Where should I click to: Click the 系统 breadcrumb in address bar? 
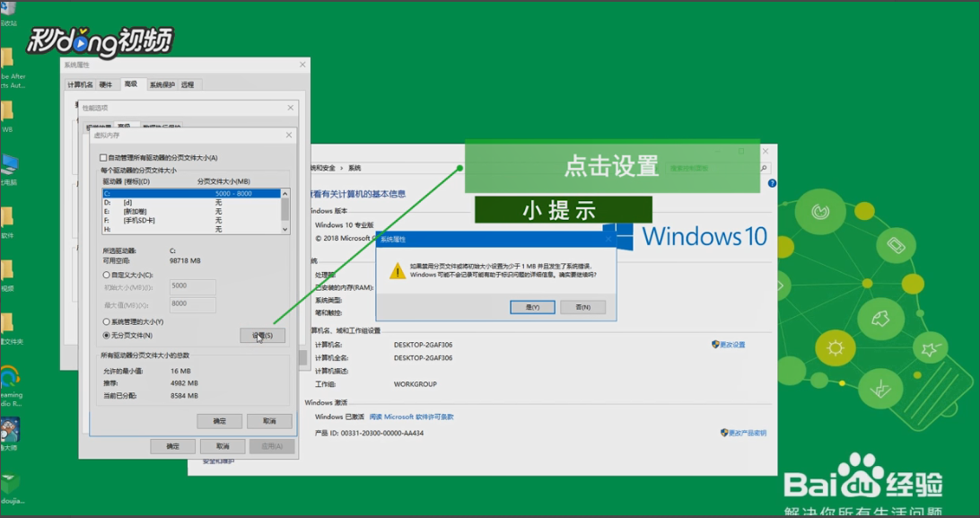354,168
